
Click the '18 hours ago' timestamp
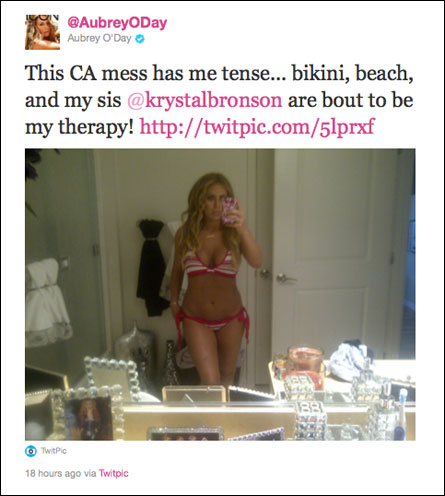point(53,473)
